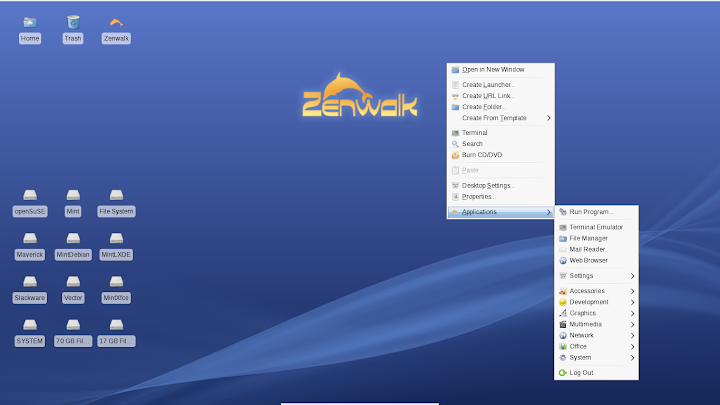Expand the Network category

(596, 335)
